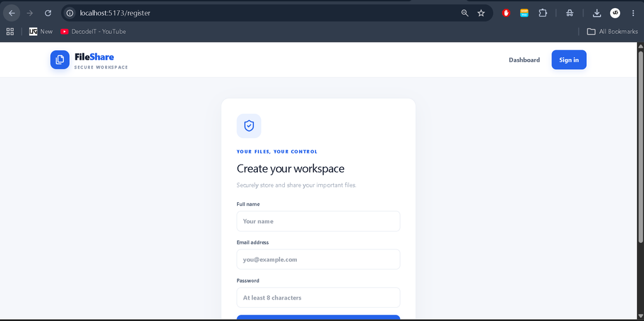Open the yellow and blue extension icon

coord(524,13)
